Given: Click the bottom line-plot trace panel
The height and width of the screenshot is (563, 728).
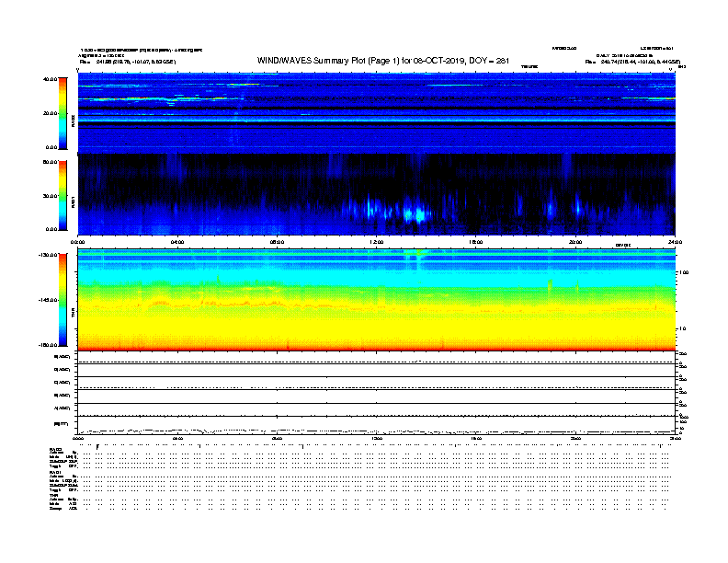Looking at the screenshot, I should [x=377, y=426].
